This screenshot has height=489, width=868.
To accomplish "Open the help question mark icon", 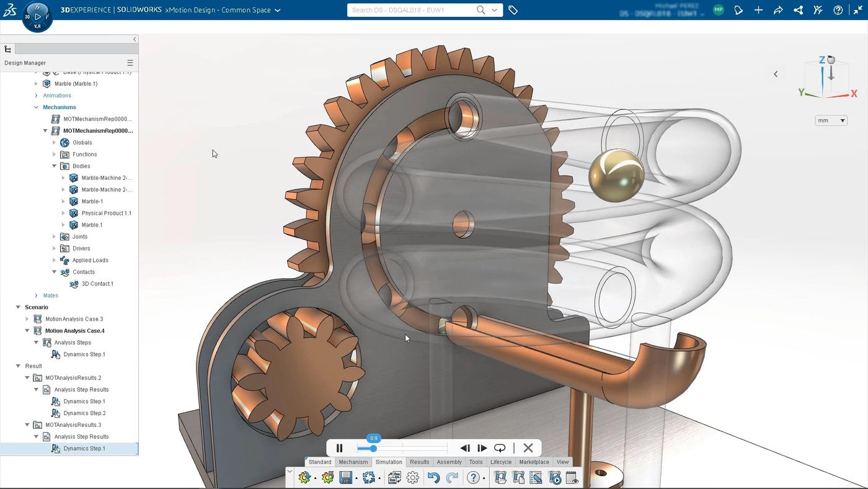I will tap(838, 10).
